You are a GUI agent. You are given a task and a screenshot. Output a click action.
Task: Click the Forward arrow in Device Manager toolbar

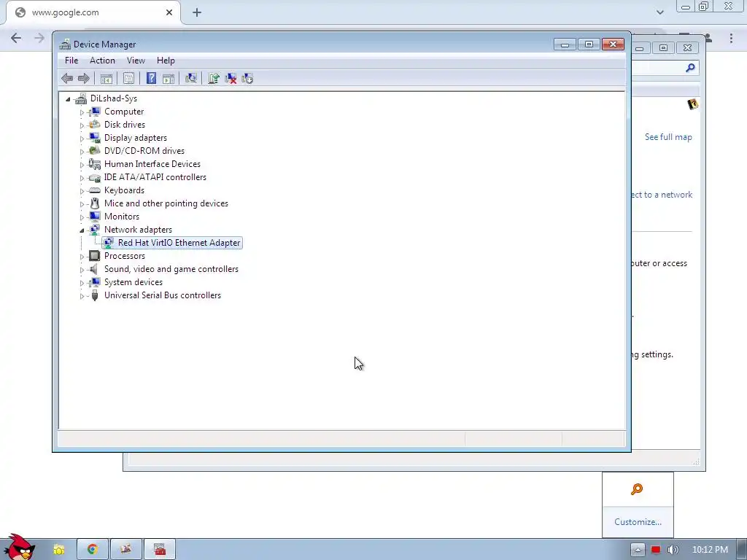pos(84,79)
